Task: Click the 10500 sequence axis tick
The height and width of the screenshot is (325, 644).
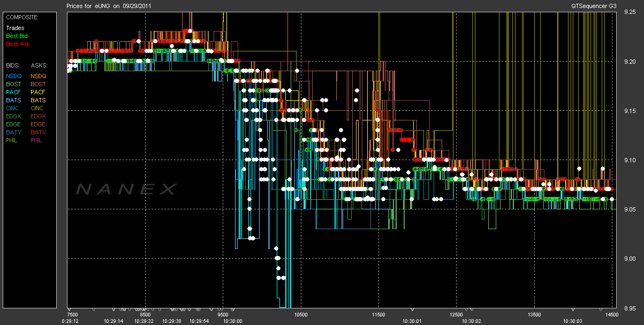Action: coord(300,314)
